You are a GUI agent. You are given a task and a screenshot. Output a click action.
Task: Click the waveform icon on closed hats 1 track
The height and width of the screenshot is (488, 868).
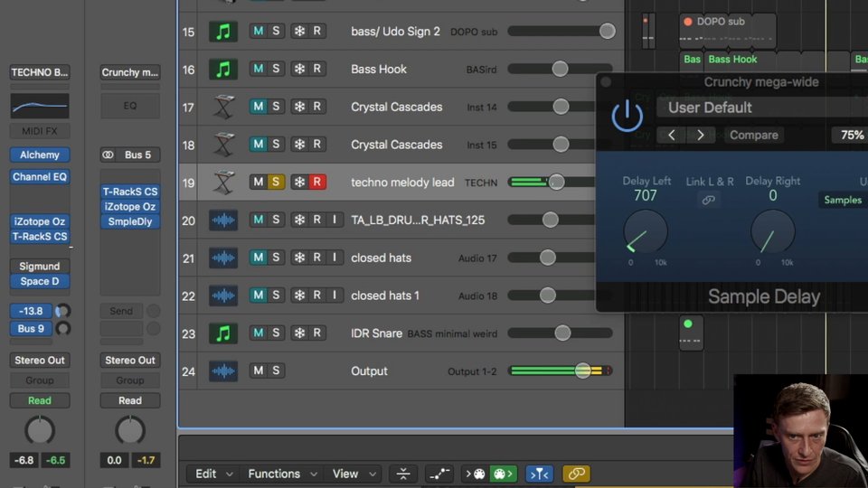click(223, 296)
